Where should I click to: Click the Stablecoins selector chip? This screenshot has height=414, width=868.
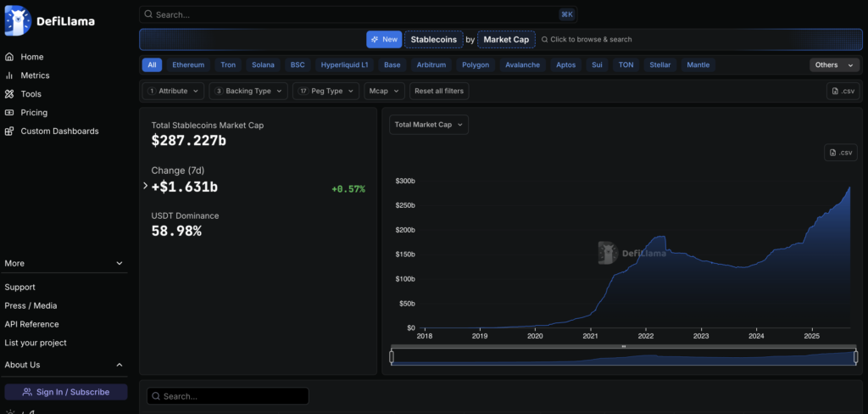point(433,39)
